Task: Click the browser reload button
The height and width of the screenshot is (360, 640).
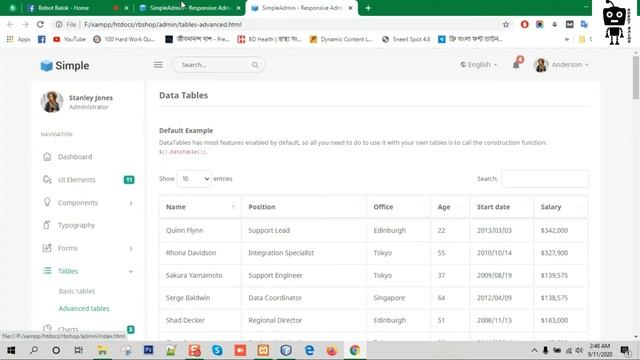Action: tap(40, 24)
